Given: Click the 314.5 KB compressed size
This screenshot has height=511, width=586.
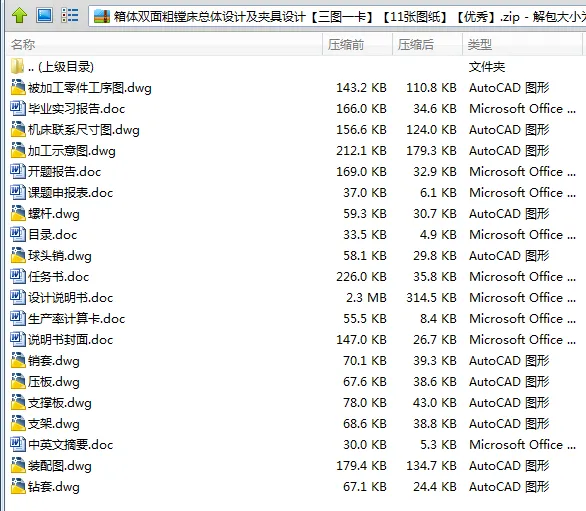Looking at the screenshot, I should [x=432, y=298].
